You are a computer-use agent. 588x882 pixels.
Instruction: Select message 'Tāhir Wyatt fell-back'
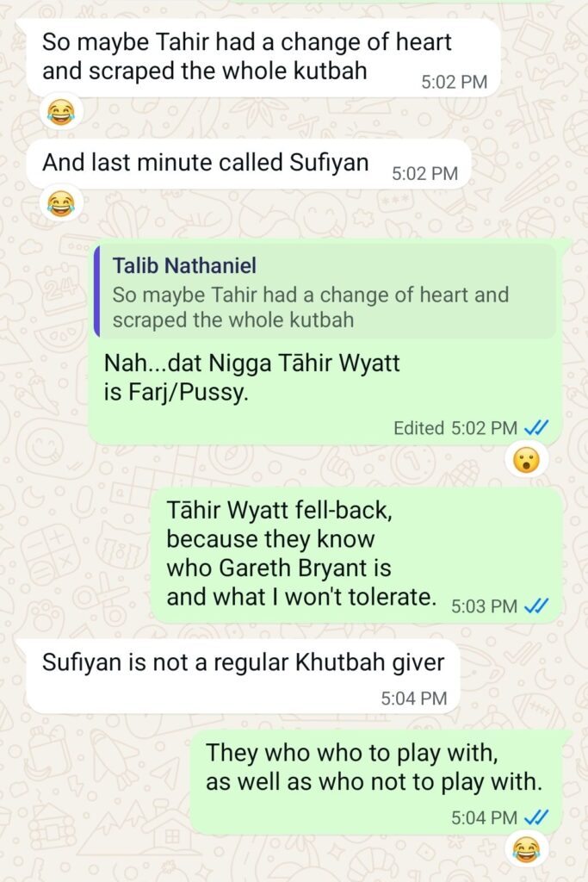(357, 556)
